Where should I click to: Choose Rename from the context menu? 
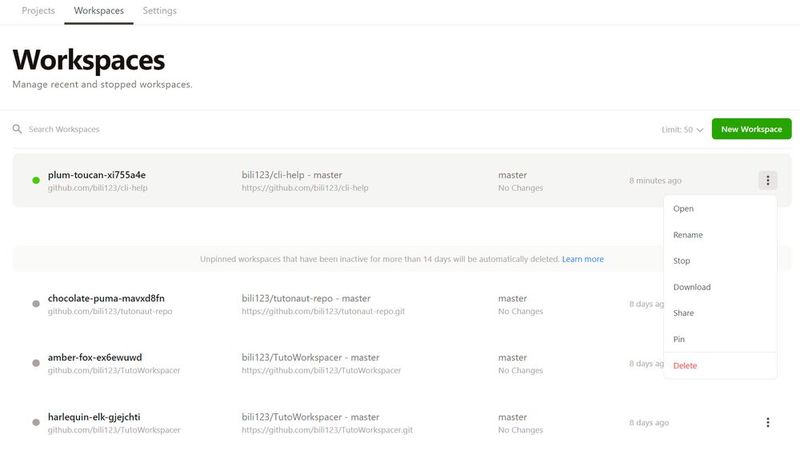point(688,235)
